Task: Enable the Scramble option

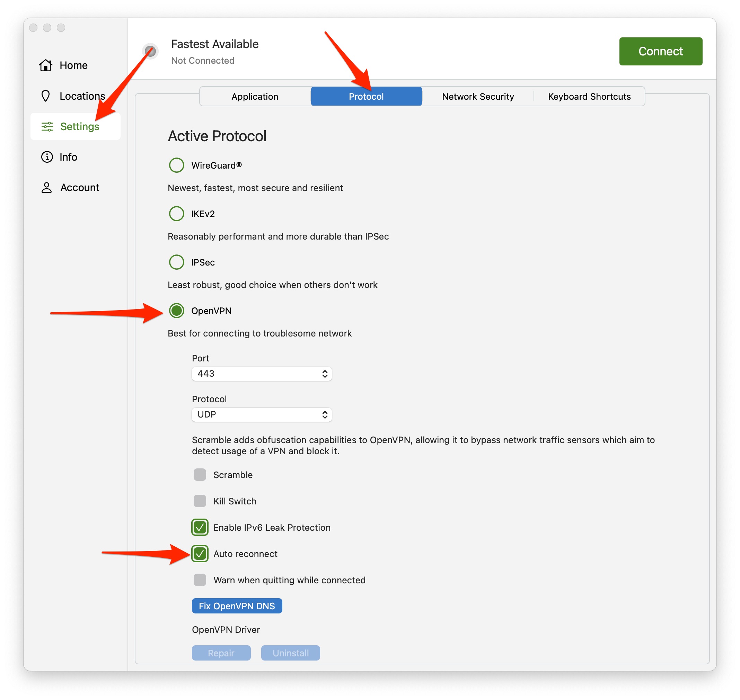Action: pyautogui.click(x=200, y=475)
